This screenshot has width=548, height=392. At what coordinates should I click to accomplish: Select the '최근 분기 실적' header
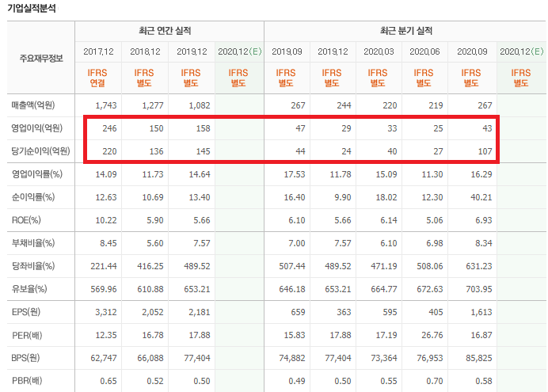point(406,31)
